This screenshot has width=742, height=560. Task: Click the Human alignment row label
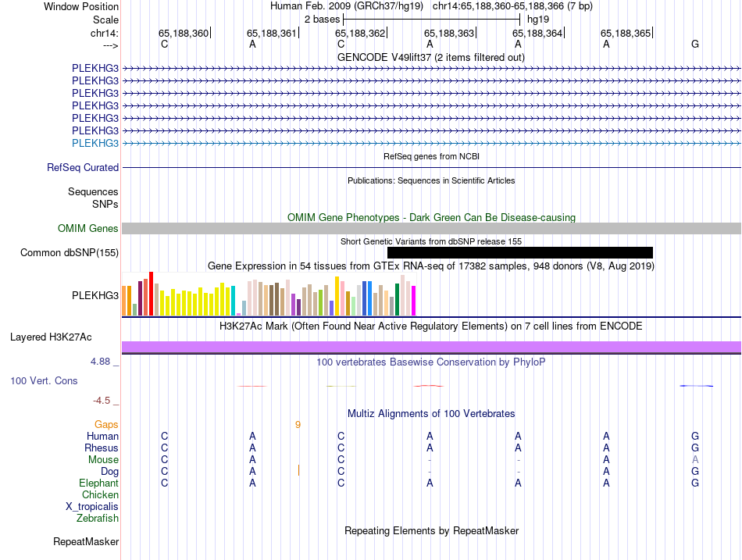(x=102, y=436)
